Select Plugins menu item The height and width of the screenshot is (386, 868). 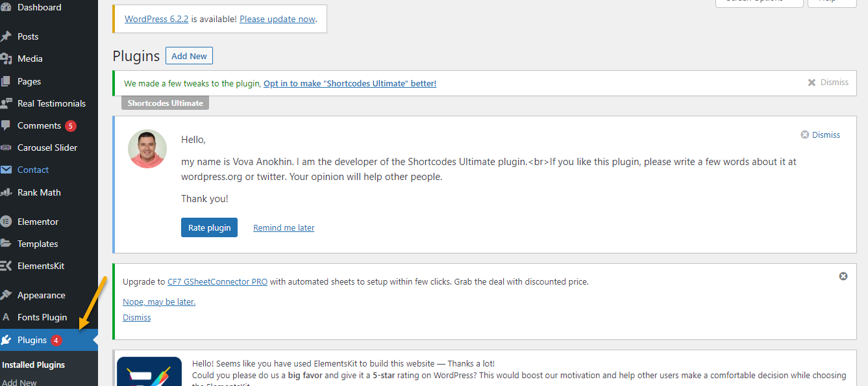[49, 340]
